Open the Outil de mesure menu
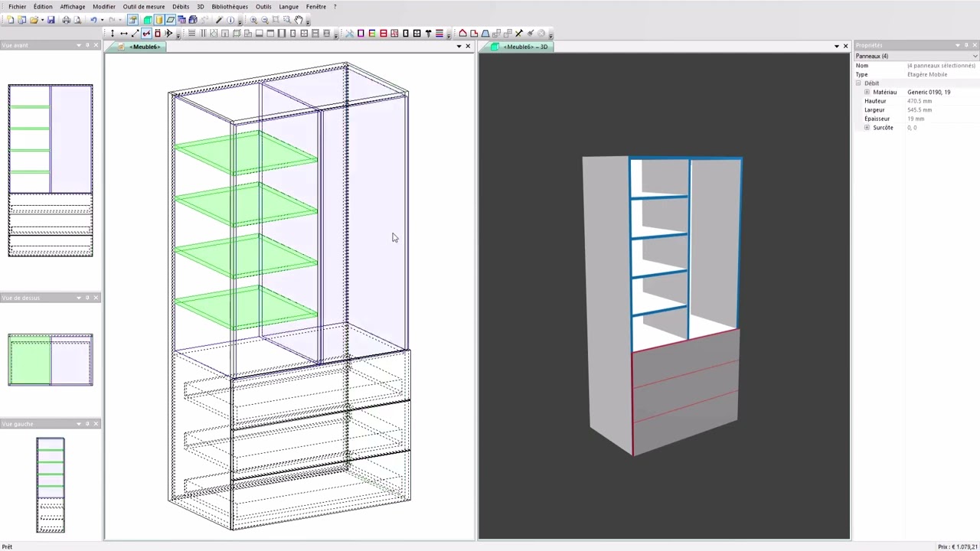This screenshot has width=980, height=551. point(144,7)
